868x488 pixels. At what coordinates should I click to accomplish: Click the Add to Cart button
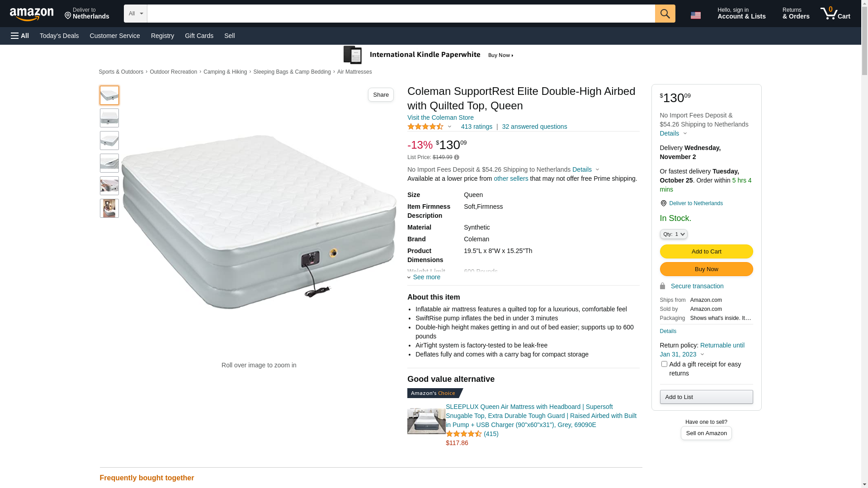click(706, 251)
